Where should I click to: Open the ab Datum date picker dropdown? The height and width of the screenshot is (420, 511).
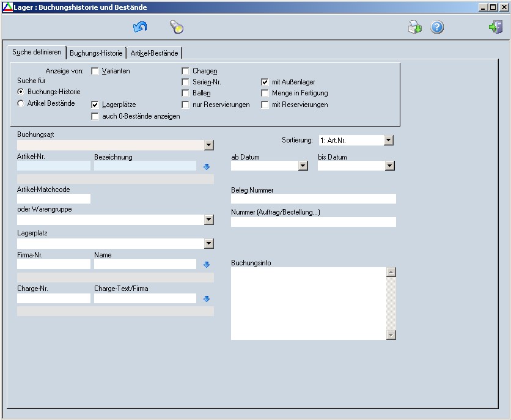(303, 166)
